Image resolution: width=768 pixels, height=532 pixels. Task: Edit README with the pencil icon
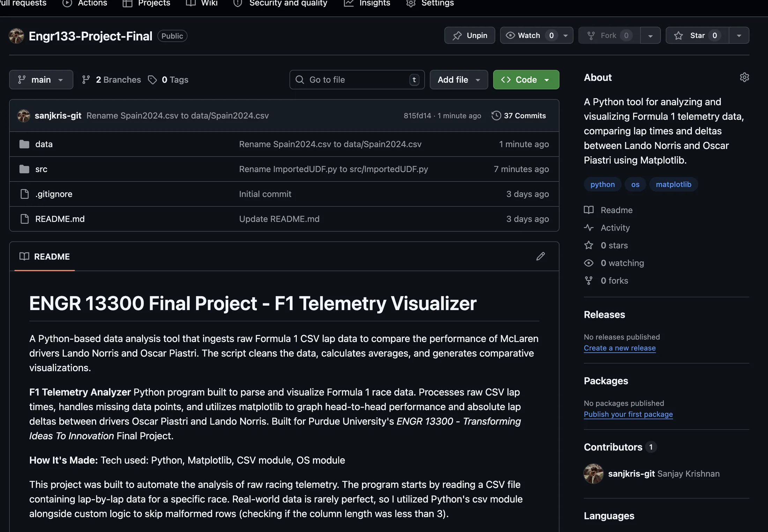[x=540, y=256]
